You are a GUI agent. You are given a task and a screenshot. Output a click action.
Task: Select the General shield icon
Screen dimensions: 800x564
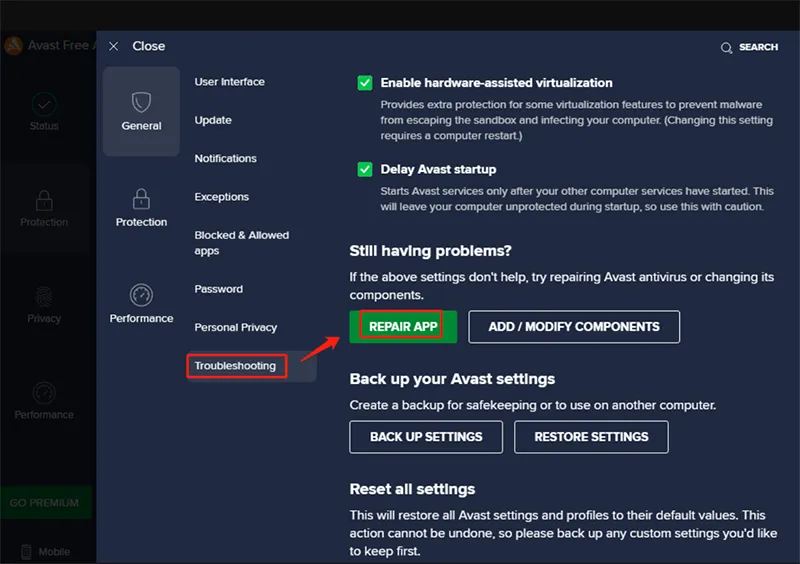point(141,102)
